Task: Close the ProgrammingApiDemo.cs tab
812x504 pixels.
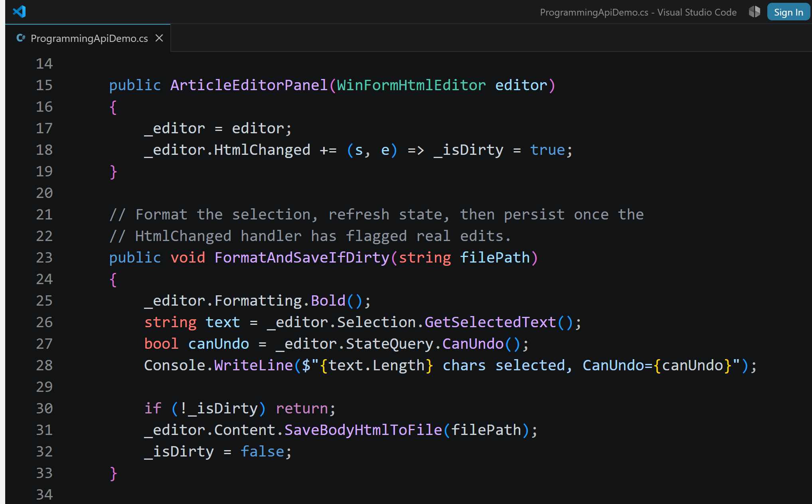Action: point(159,38)
